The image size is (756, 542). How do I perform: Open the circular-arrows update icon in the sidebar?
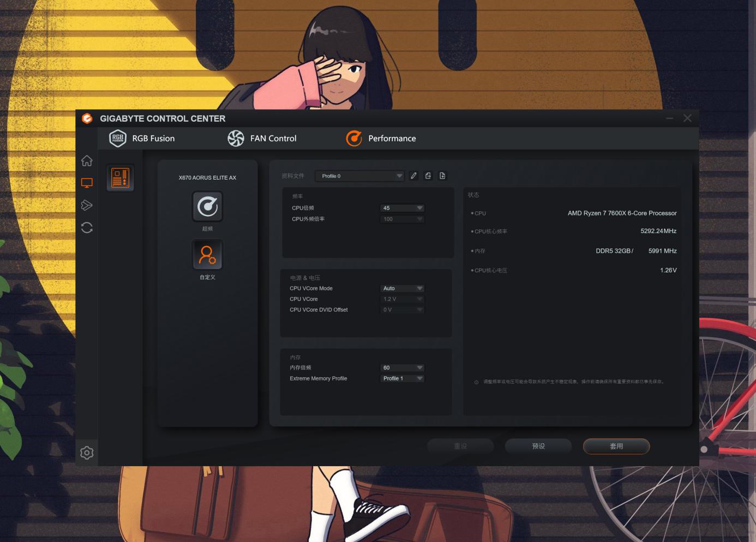point(87,228)
